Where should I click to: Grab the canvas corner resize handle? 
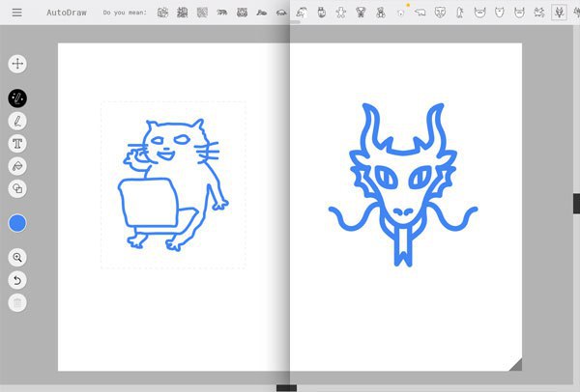[x=516, y=364]
